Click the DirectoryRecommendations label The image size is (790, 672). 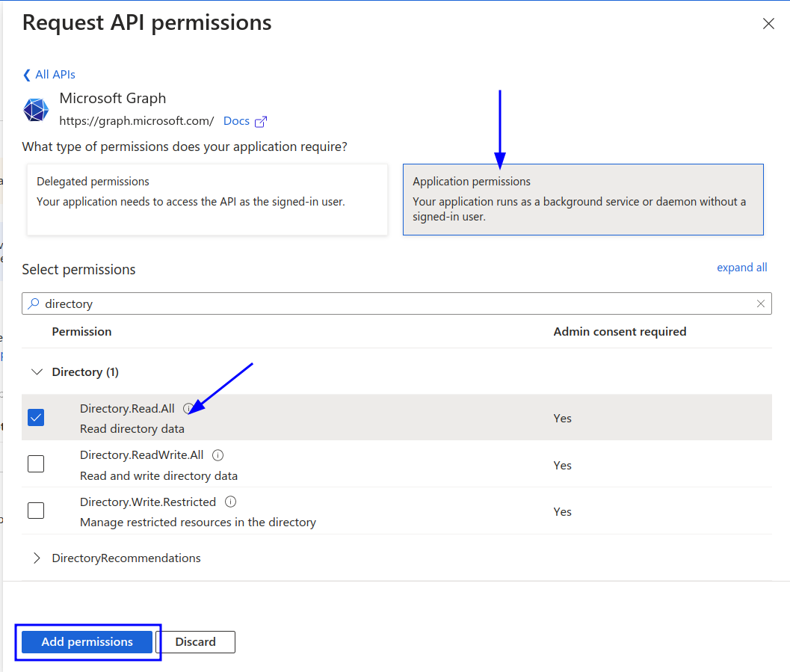[126, 558]
